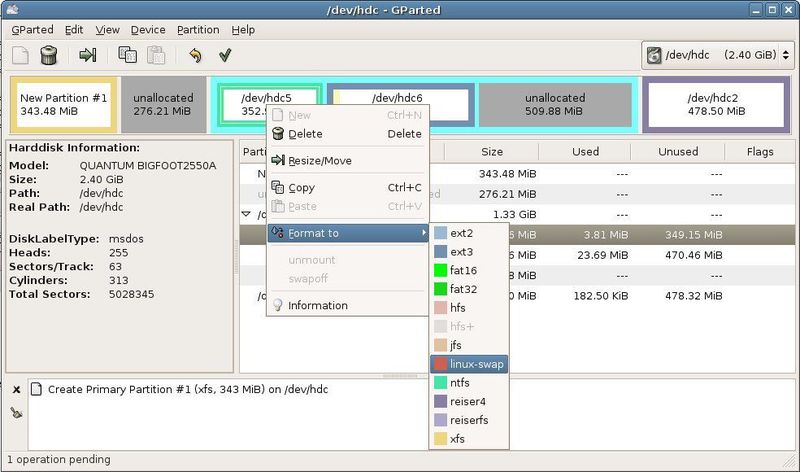Select Information in the context menu
Viewport: 800px width, 472px height.
click(317, 306)
